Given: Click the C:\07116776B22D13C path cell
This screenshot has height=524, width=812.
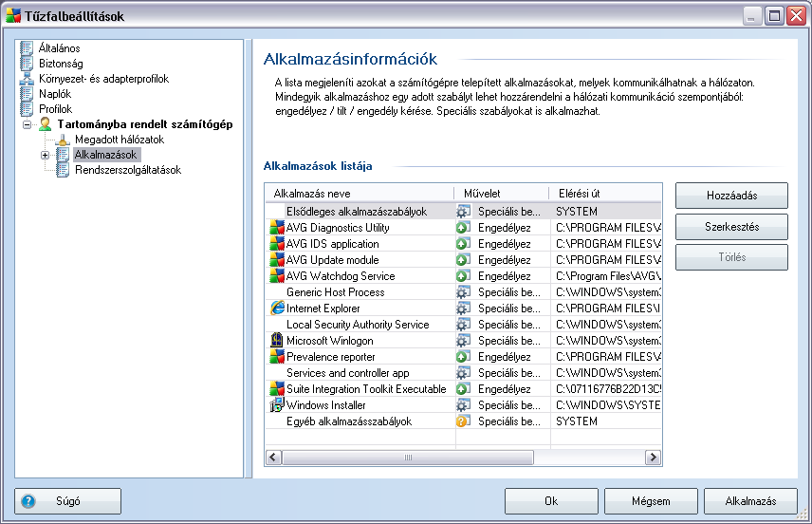Looking at the screenshot, I should tap(608, 389).
